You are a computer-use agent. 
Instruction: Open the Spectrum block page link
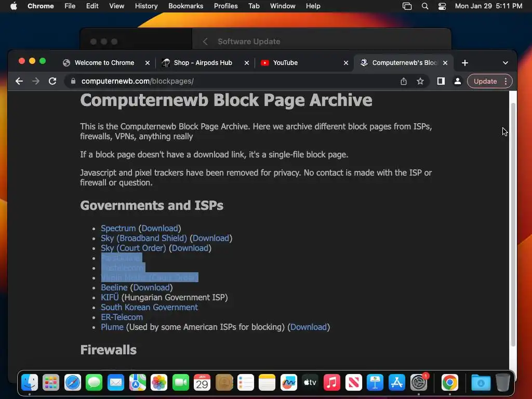point(118,229)
